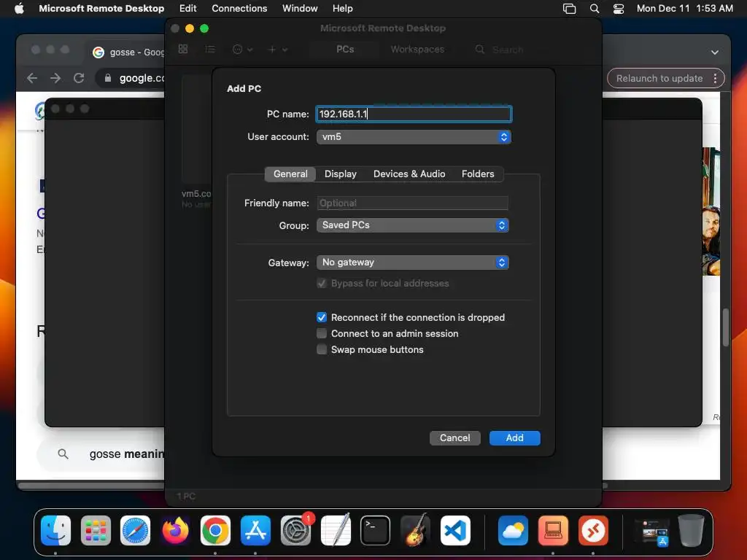
Task: Click the menu bar date and time
Action: 684,8
